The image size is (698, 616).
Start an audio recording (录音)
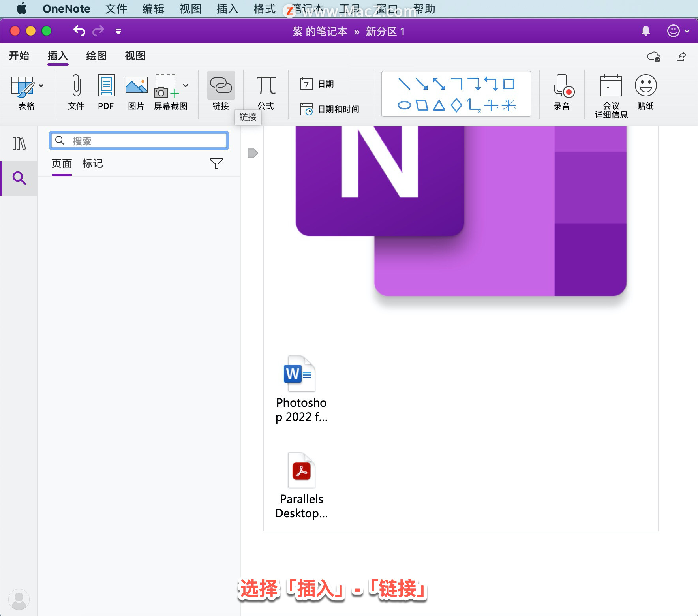tap(563, 93)
